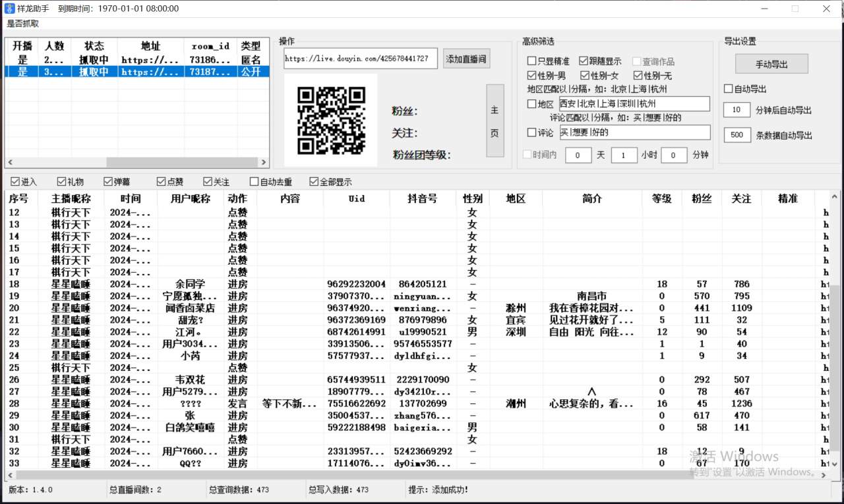Click the 人数 column header
The width and height of the screenshot is (844, 504).
coord(55,46)
